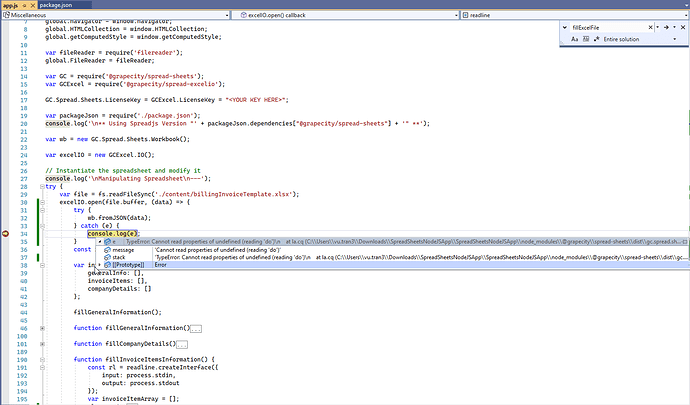The image size is (690, 405).
Task: Click the [[Prototype]] object icon
Action: click(x=107, y=265)
